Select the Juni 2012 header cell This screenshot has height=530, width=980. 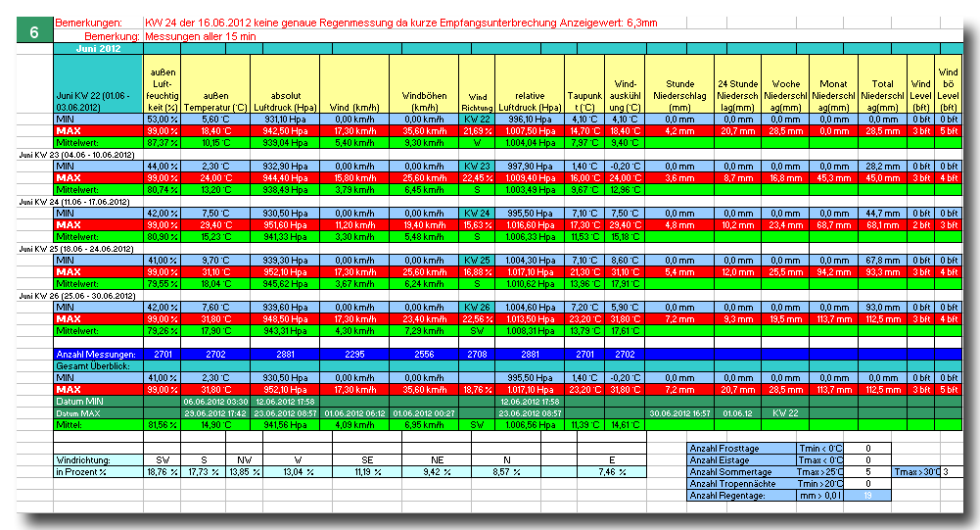[98, 49]
